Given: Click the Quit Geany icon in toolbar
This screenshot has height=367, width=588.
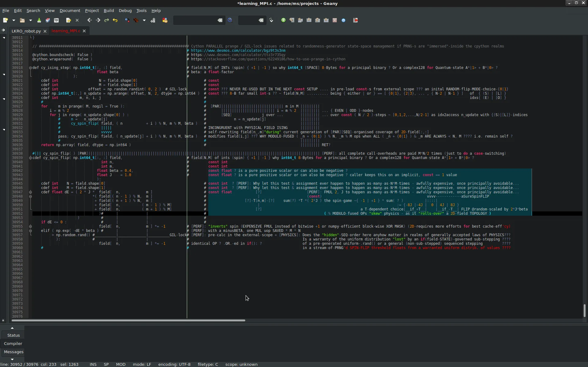Looking at the screenshot, I should (356, 20).
